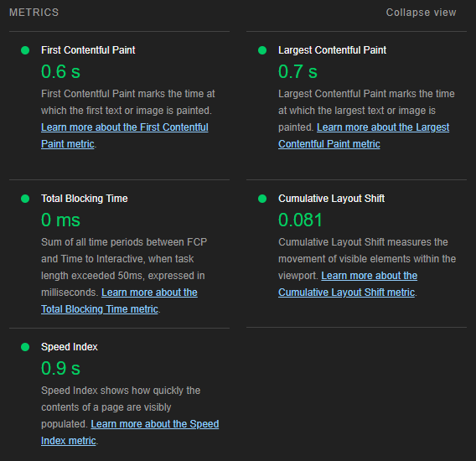Viewport: 476px width, 461px height.
Task: Select the 0 ms value
Action: [60, 220]
